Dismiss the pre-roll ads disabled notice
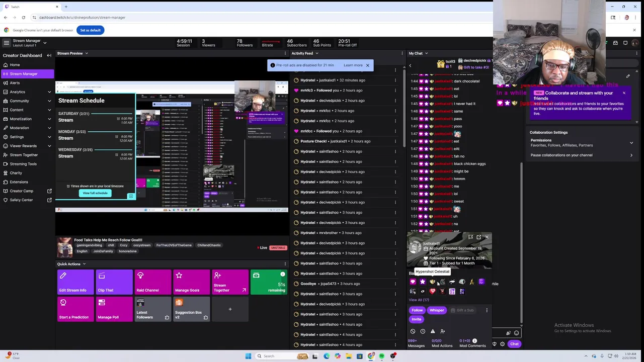Viewport: 644px width, 362px height. click(x=367, y=65)
